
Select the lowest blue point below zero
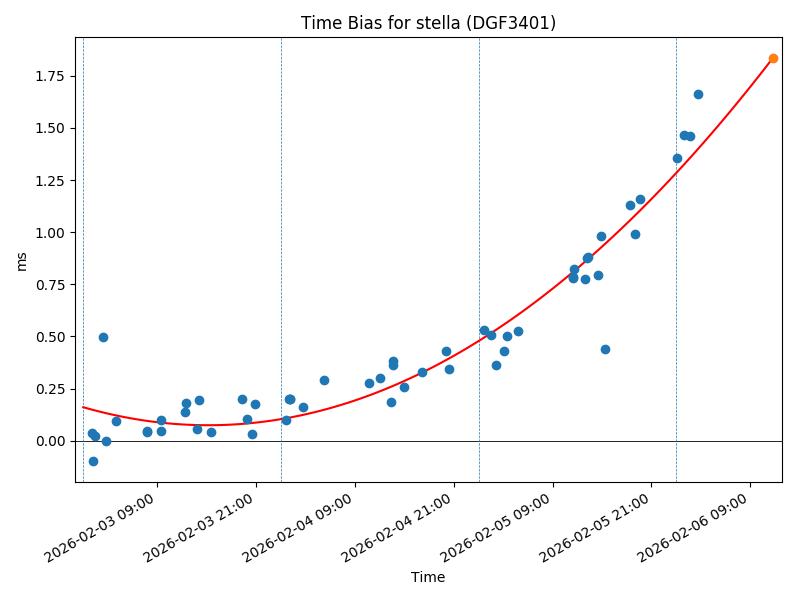point(93,461)
